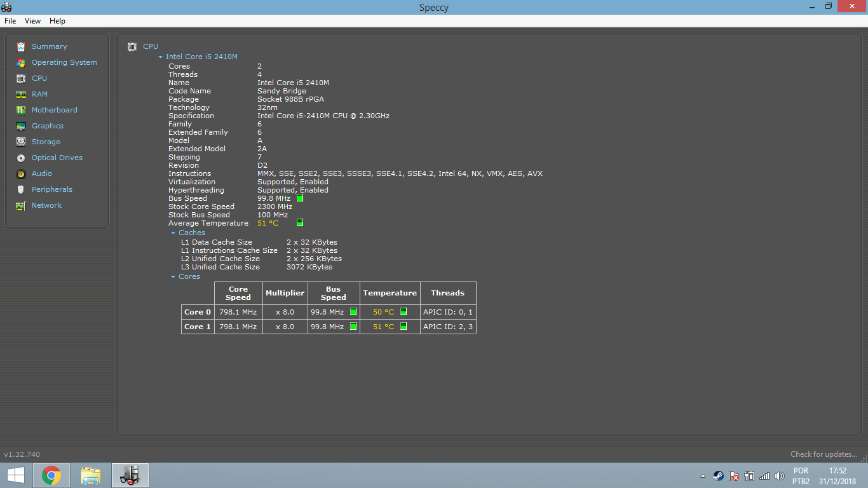Click the Technology 32nm value
Viewport: 868px width, 488px height.
[x=268, y=107]
